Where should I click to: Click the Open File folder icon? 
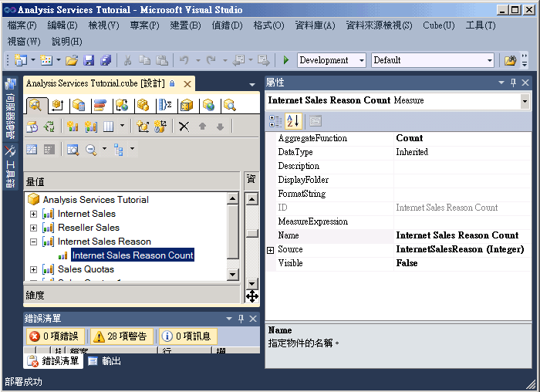[72, 60]
